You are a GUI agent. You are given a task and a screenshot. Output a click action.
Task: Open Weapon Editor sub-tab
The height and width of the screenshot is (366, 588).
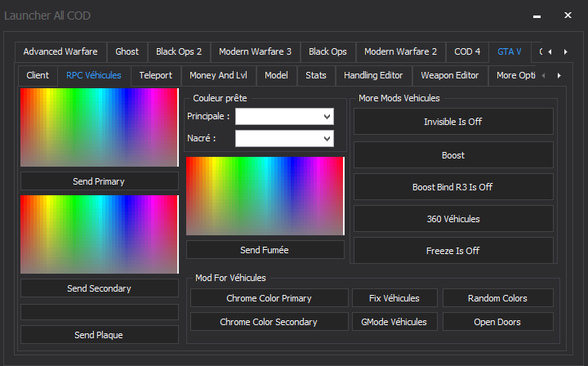[450, 75]
